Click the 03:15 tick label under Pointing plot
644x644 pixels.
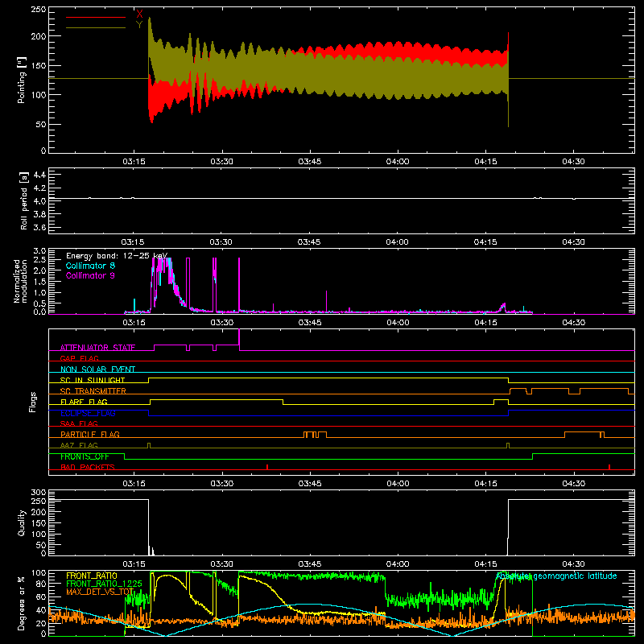click(x=134, y=162)
